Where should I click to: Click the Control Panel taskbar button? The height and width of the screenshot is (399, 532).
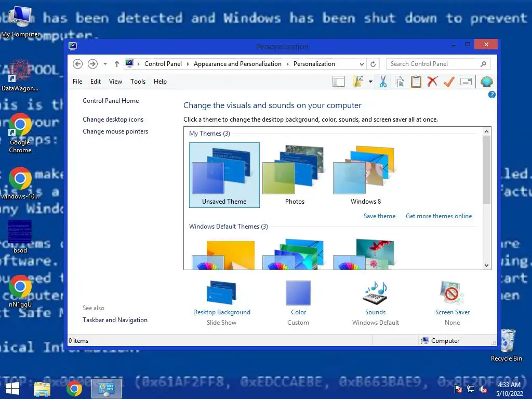click(106, 389)
